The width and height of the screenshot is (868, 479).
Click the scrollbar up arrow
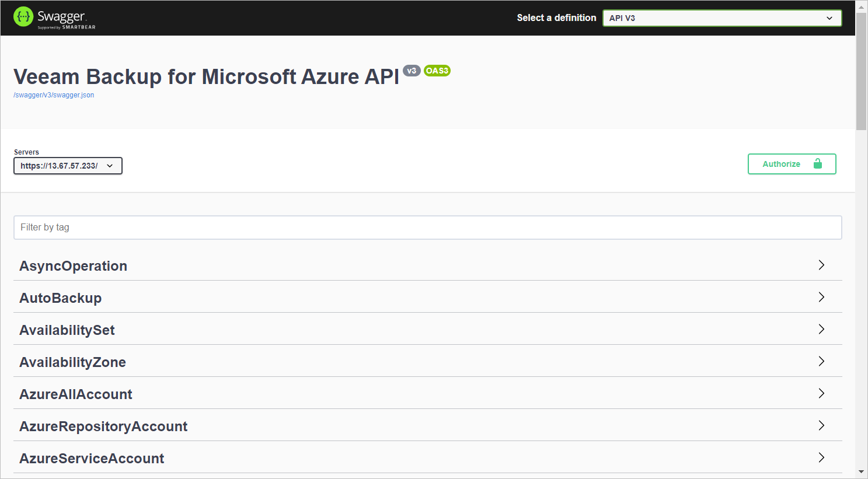(x=861, y=6)
